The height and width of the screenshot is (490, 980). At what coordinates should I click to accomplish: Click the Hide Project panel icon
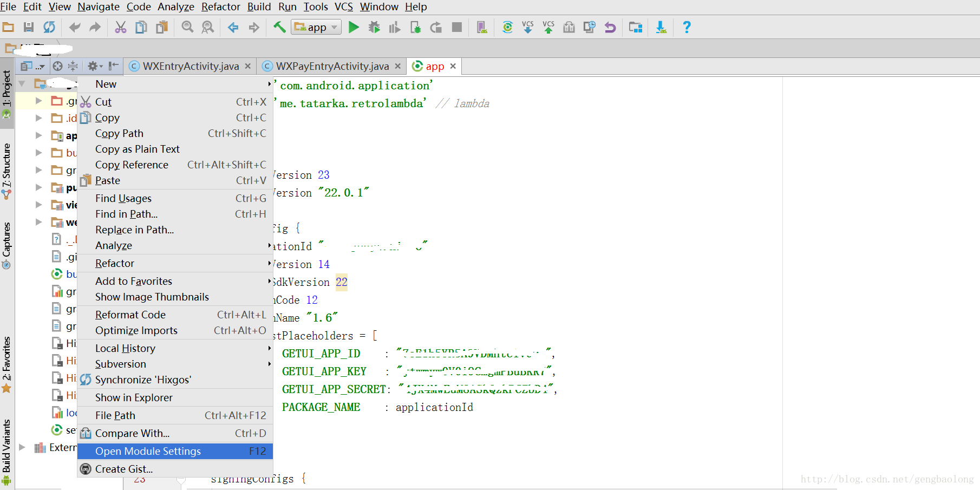point(113,66)
